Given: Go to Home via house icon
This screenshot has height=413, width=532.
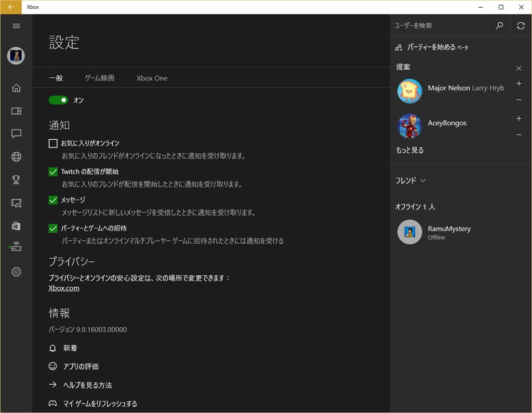Looking at the screenshot, I should (16, 88).
